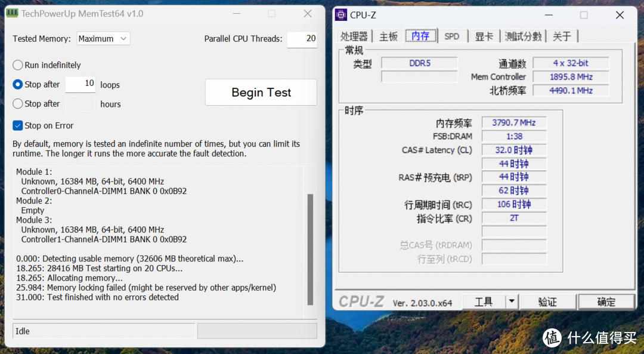Image resolution: width=644 pixels, height=354 pixels.
Task: Click the 确定 button in CPU-Z
Action: pyautogui.click(x=606, y=302)
